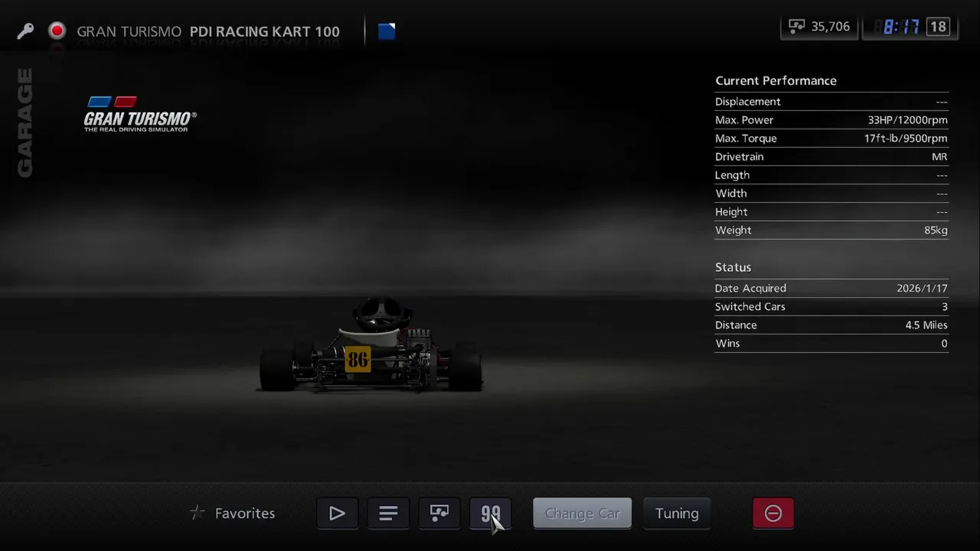The image size is (980, 551).
Task: Select the racing kart thumbnail
Action: 371,346
